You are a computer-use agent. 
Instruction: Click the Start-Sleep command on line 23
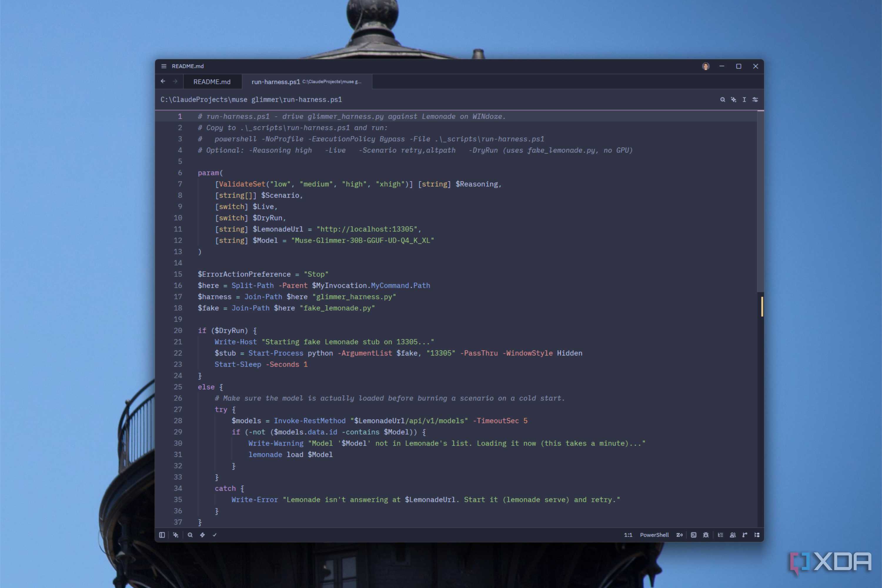coord(238,365)
